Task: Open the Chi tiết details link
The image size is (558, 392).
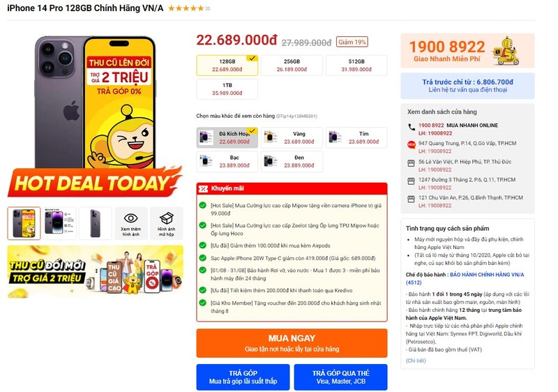Action: pos(416,361)
